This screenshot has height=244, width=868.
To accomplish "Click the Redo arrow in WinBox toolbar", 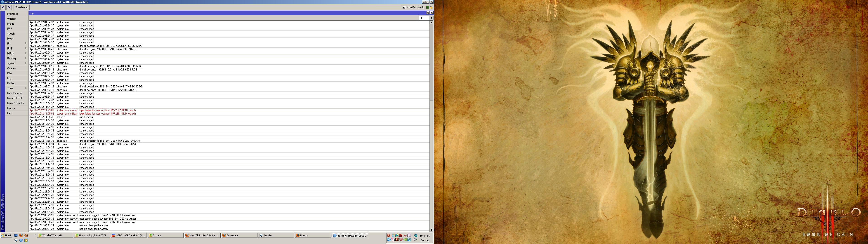I will pyautogui.click(x=9, y=7).
